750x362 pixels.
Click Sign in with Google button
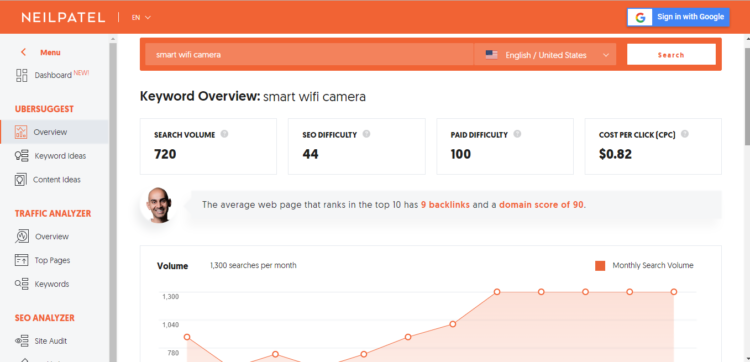(x=678, y=17)
